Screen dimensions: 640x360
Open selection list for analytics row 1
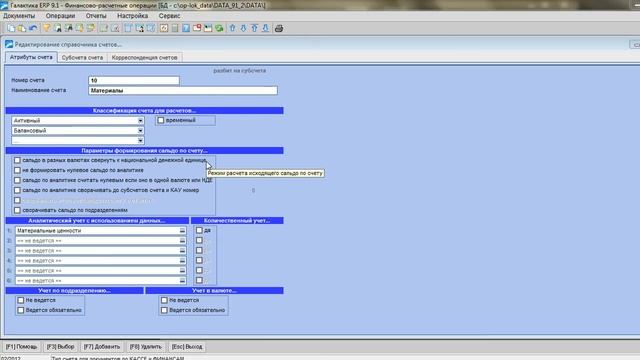tap(182, 231)
